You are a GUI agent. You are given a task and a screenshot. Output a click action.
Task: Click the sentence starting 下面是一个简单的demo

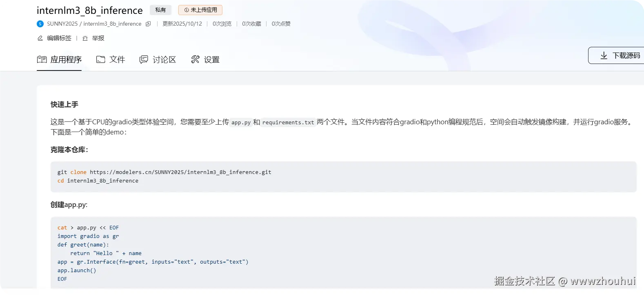[89, 132]
